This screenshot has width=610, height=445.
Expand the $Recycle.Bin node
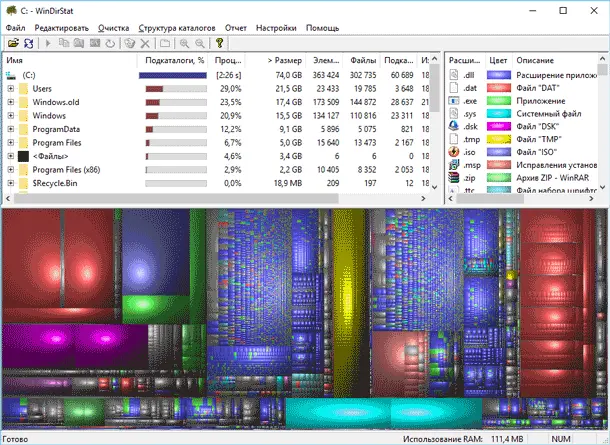(11, 183)
